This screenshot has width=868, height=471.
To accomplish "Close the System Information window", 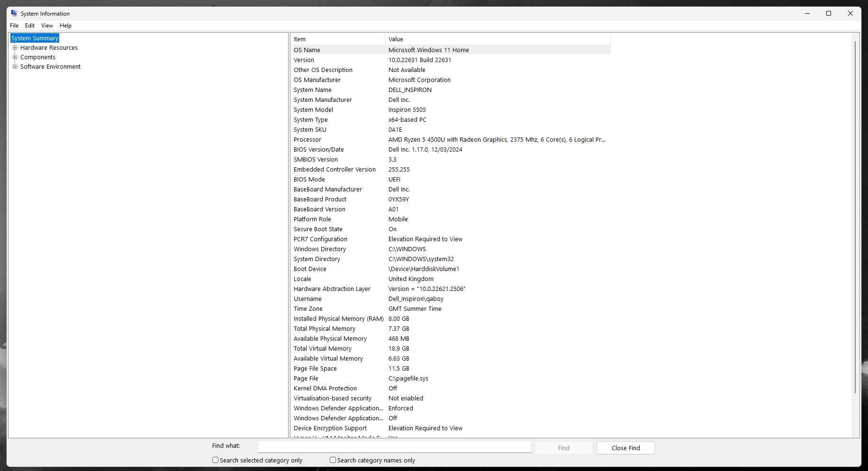I will tap(850, 13).
